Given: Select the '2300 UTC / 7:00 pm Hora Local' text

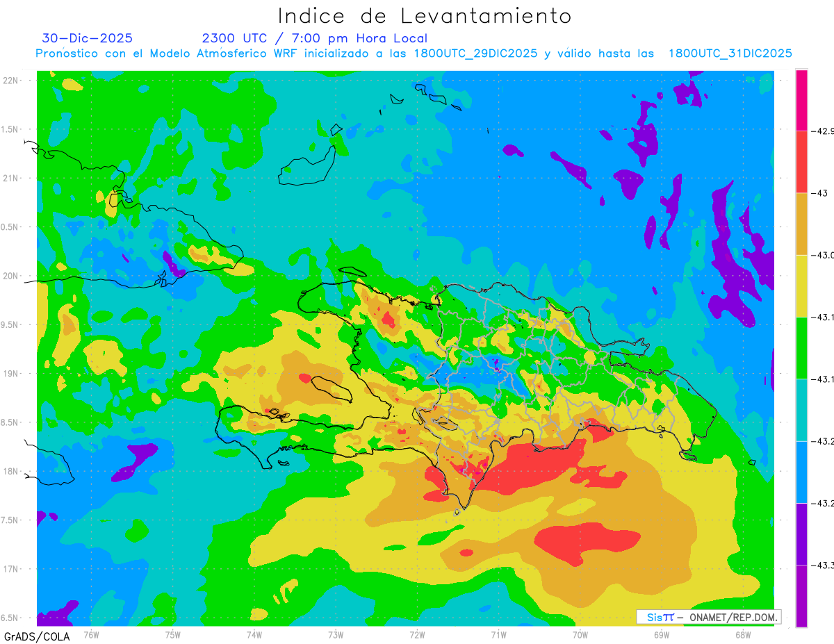Looking at the screenshot, I should coord(315,38).
